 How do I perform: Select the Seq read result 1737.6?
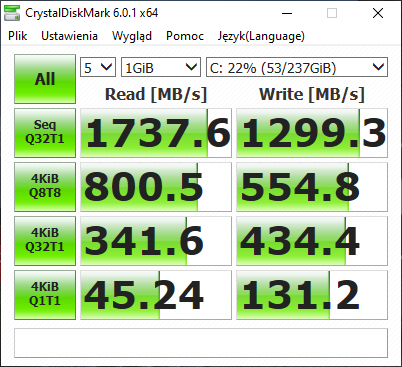(156, 133)
